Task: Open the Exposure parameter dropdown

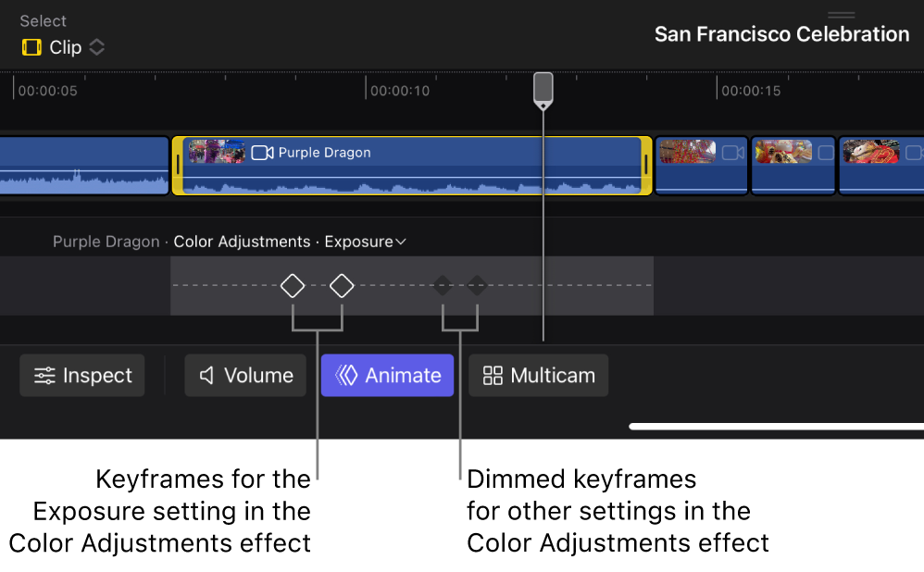Action: pos(400,242)
